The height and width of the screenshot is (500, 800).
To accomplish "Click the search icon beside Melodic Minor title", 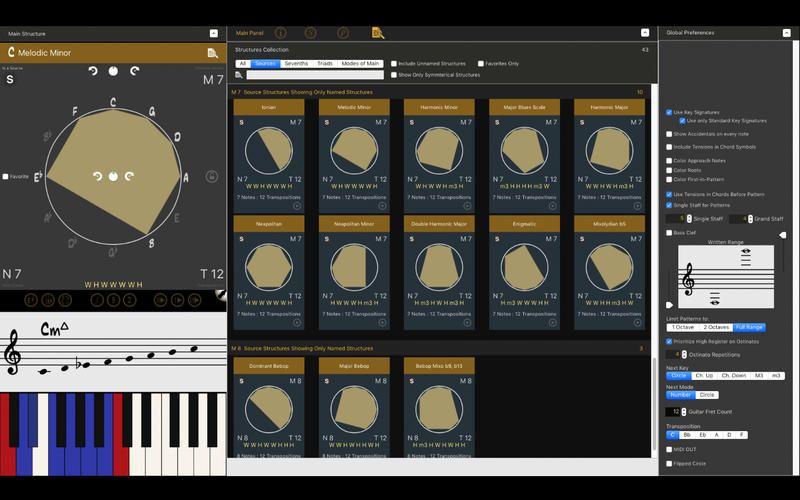I will (x=213, y=53).
